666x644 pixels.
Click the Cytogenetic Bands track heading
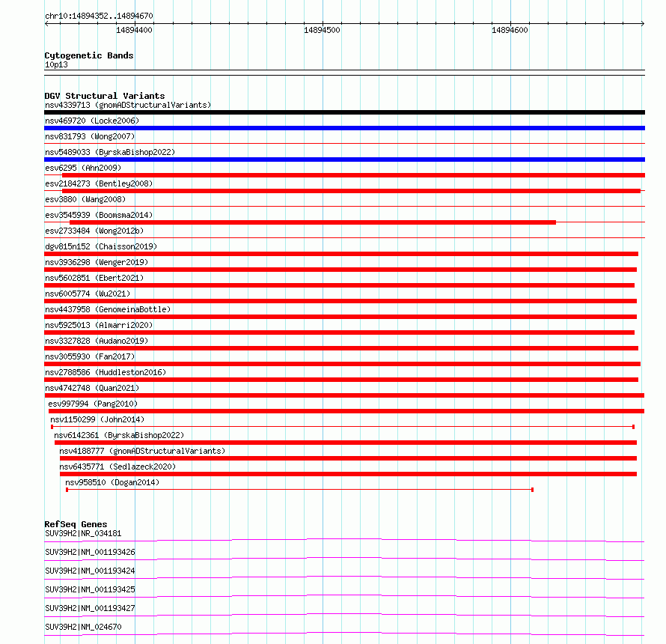(x=89, y=55)
